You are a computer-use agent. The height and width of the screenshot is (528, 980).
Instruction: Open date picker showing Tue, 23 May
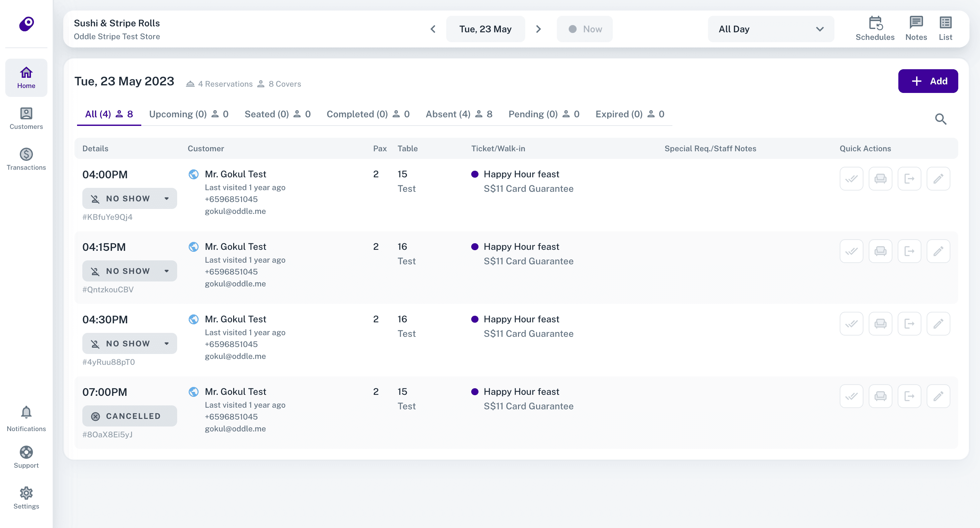[x=485, y=29]
